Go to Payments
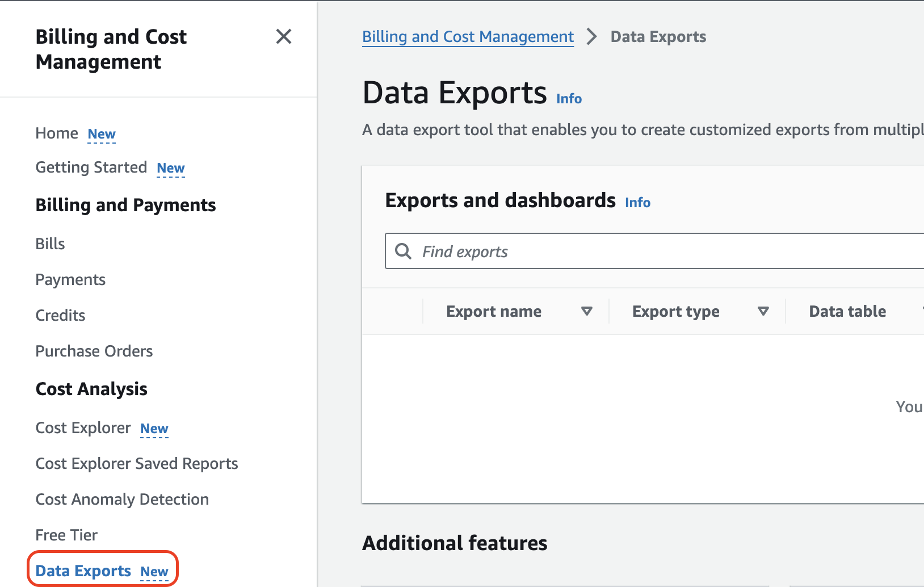This screenshot has height=587, width=924. [x=70, y=279]
